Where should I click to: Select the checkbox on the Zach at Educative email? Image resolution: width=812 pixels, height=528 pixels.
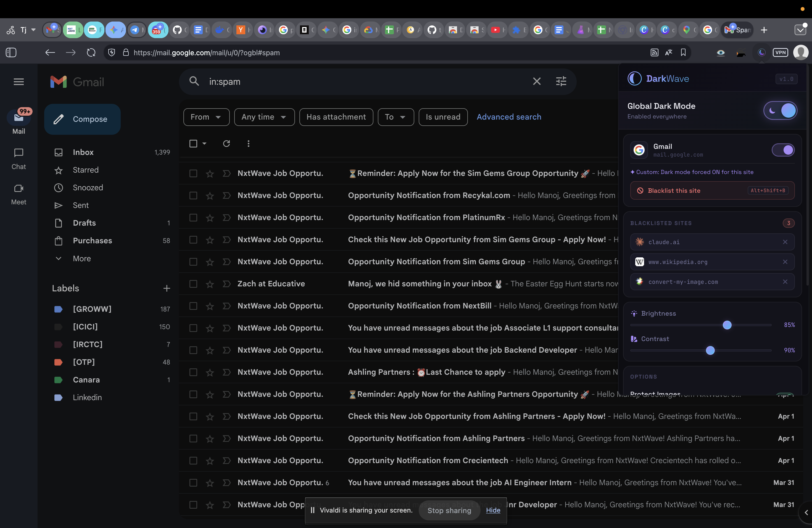[x=193, y=284]
